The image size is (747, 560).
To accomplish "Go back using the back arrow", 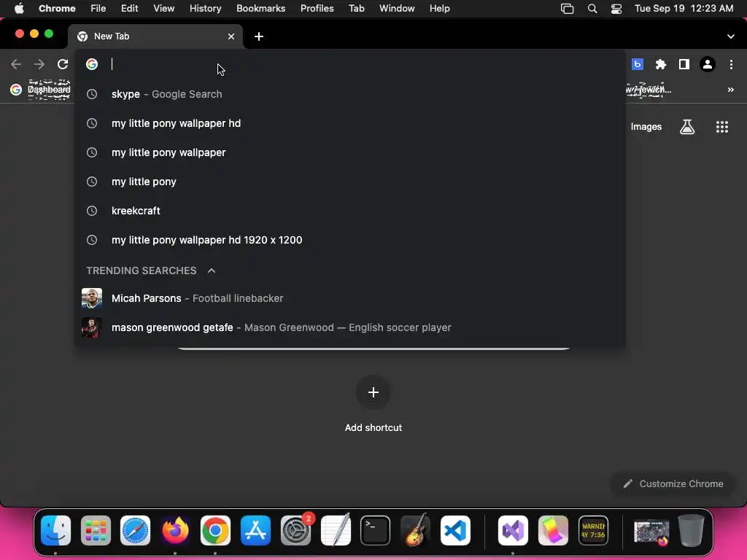I will [16, 64].
